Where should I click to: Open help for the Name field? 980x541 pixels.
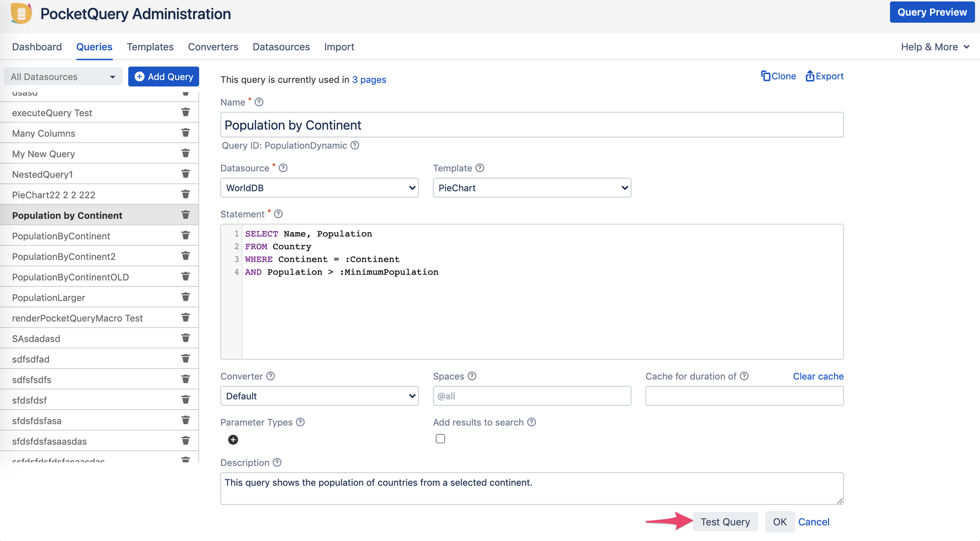click(x=259, y=102)
